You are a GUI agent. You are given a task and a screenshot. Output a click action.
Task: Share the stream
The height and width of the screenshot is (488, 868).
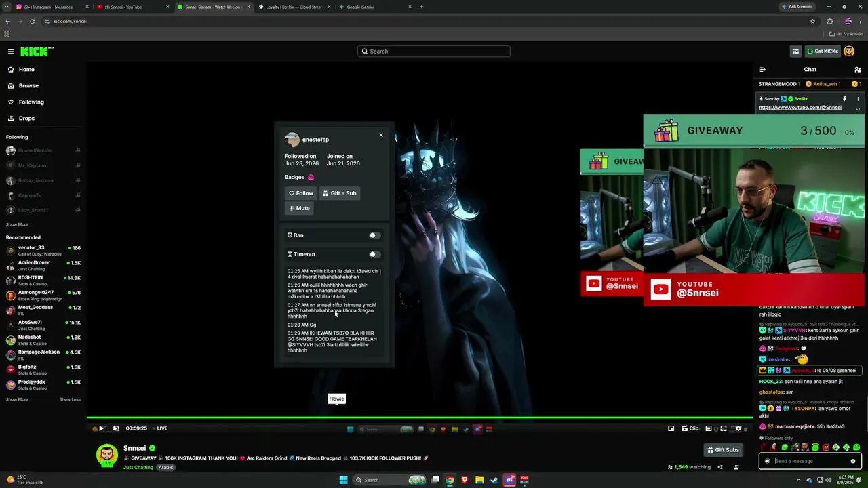720,467
